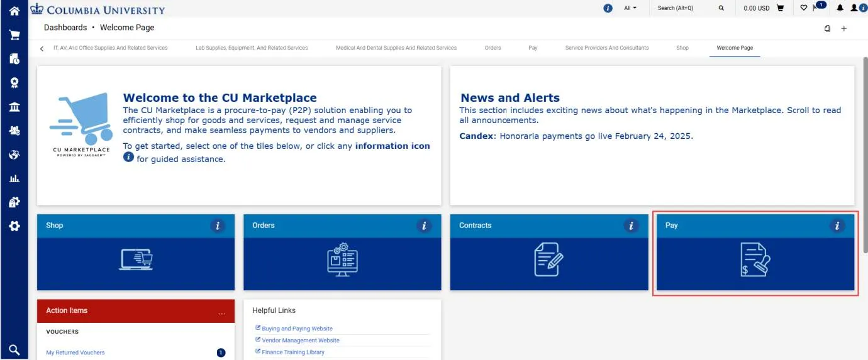Open My Returned Vouchers link
868x360 pixels.
pos(75,352)
